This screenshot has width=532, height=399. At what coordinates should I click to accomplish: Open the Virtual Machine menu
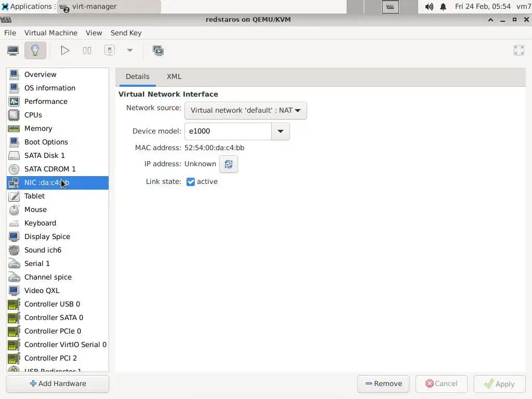51,33
